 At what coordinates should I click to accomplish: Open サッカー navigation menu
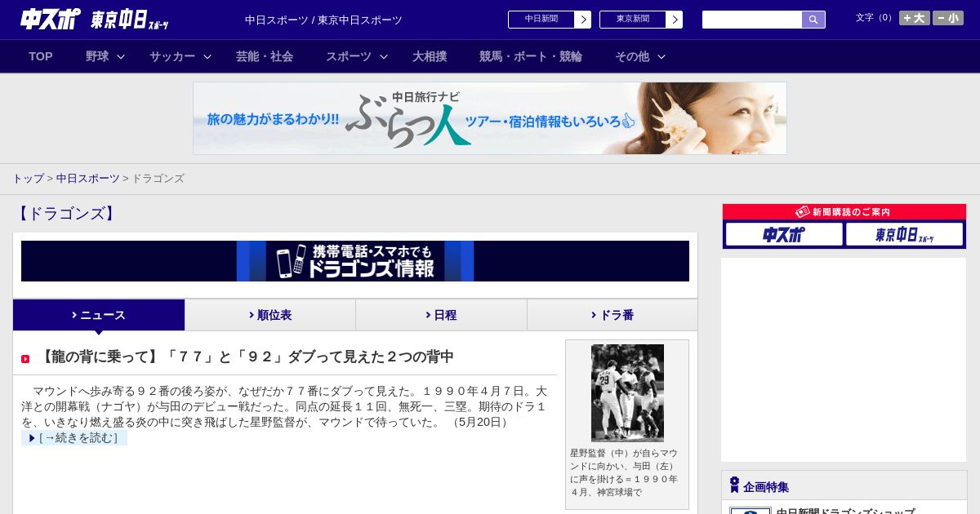(x=172, y=56)
